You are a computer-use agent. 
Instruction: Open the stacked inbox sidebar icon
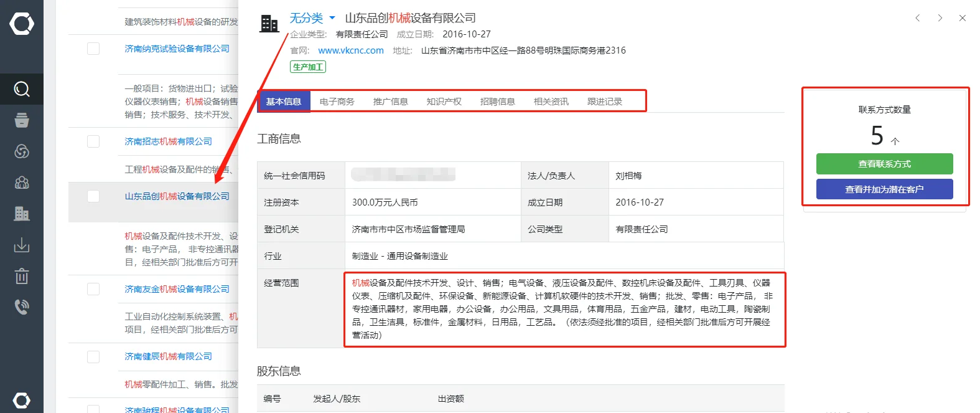point(22,120)
